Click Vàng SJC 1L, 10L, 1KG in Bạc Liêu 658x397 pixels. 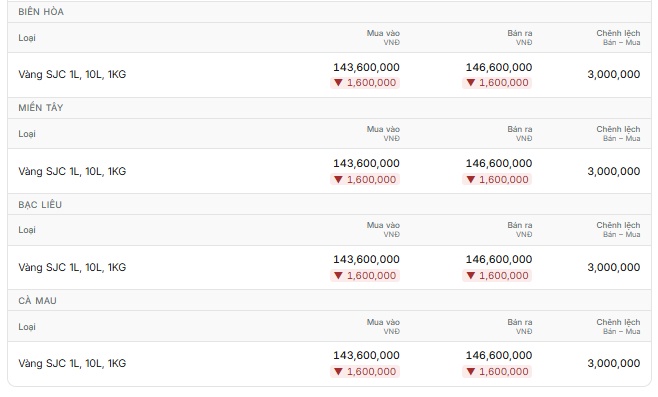(72, 267)
